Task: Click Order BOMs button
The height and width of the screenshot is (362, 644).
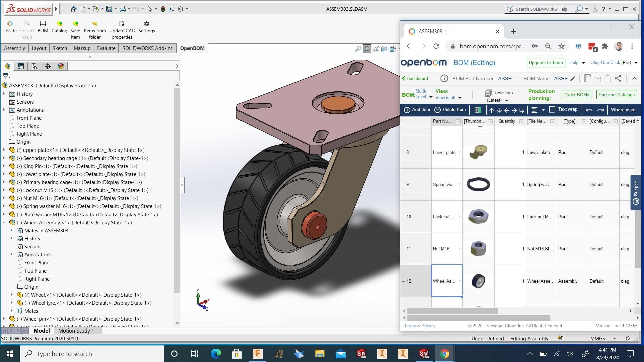Action: (576, 94)
